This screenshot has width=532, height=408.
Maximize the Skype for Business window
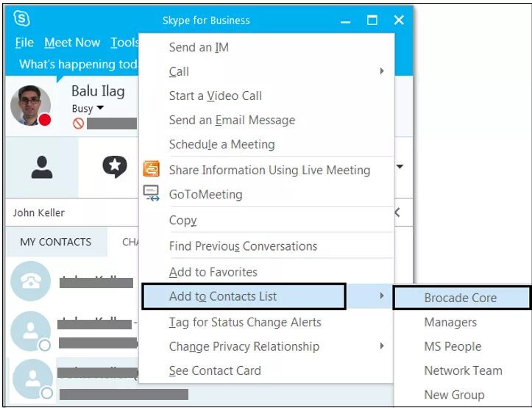pos(372,20)
